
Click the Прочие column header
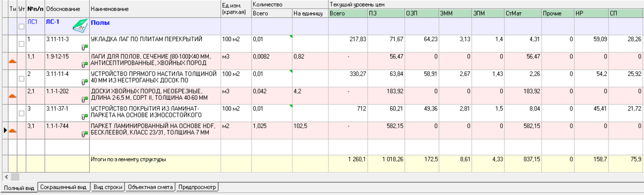557,13
